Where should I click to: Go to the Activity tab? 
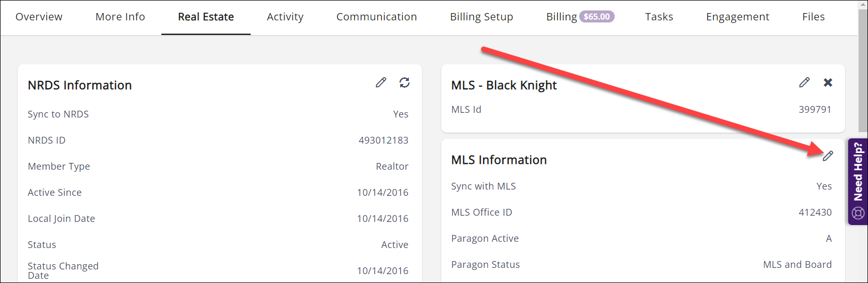[x=285, y=17]
